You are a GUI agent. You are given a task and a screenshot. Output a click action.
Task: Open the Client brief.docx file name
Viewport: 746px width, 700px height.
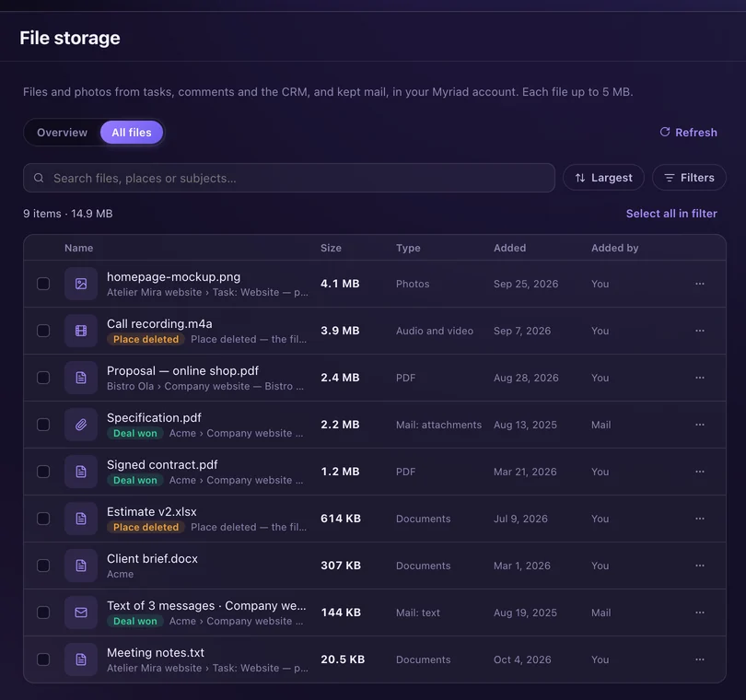152,559
